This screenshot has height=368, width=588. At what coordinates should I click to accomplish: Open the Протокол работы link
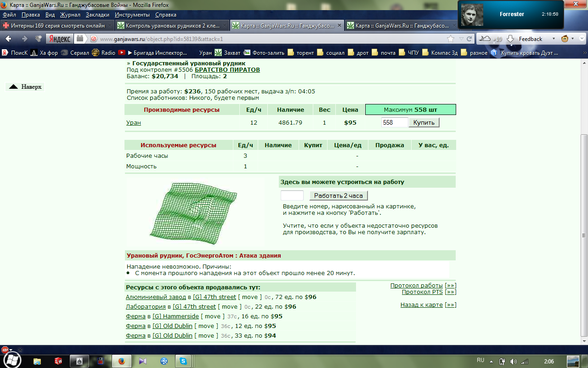(x=417, y=286)
